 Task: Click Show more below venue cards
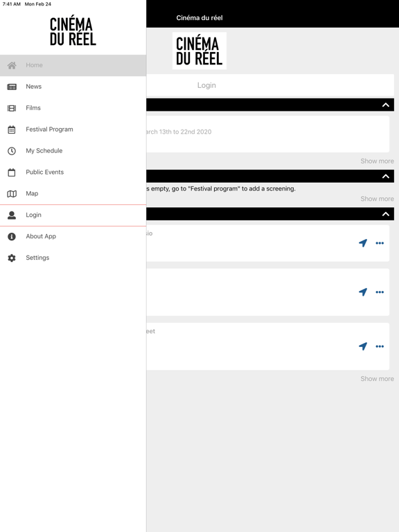377,379
